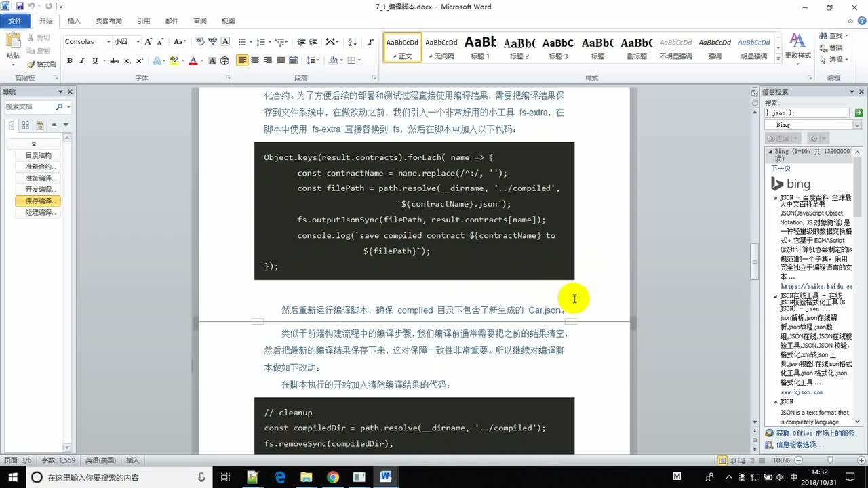Click the Paste (粘贴) icon

tap(13, 41)
